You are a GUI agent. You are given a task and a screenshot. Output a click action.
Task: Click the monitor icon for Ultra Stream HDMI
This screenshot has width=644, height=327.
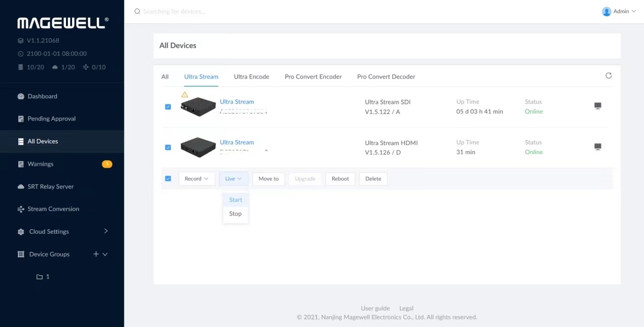click(597, 147)
